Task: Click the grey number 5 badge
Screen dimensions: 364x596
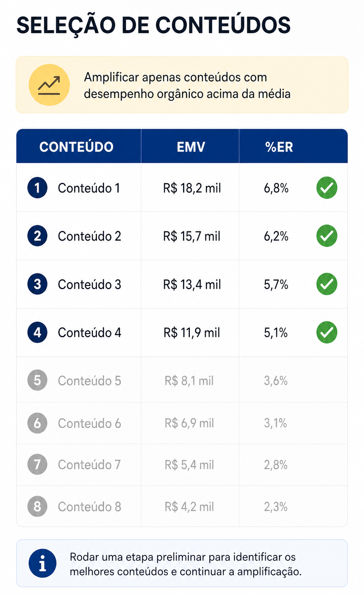Action: [37, 380]
